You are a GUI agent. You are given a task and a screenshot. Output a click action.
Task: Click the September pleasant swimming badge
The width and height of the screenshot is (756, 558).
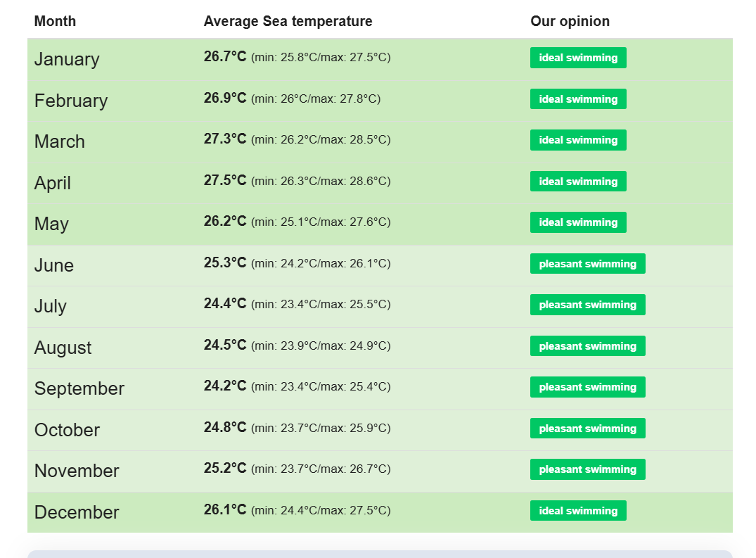[x=588, y=387]
